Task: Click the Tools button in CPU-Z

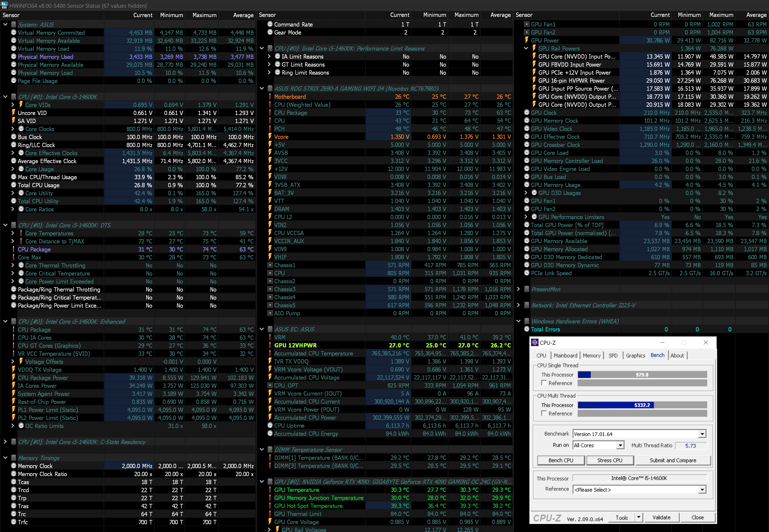Action: pyautogui.click(x=621, y=517)
